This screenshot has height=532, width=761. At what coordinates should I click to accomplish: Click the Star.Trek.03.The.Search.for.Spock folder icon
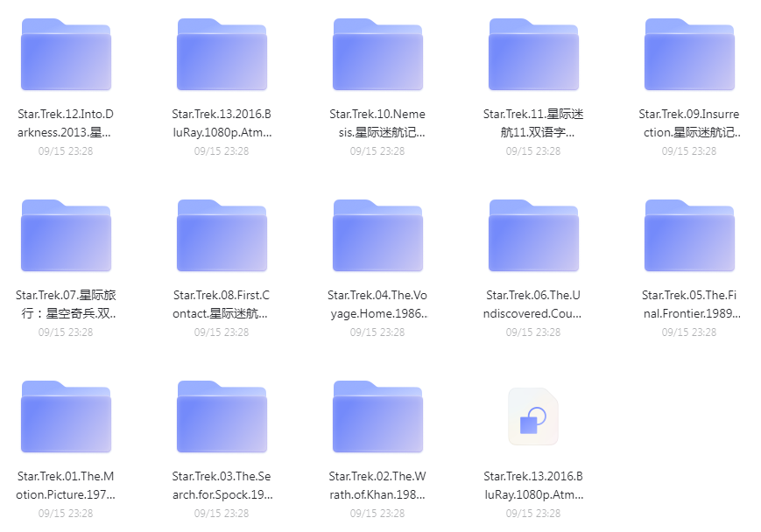[x=222, y=416]
